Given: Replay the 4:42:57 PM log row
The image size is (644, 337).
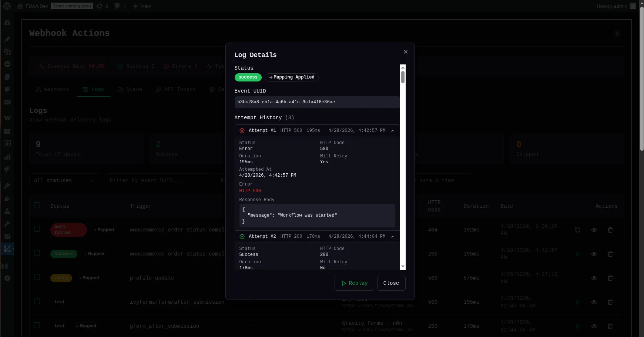Looking at the screenshot, I should tap(577, 254).
